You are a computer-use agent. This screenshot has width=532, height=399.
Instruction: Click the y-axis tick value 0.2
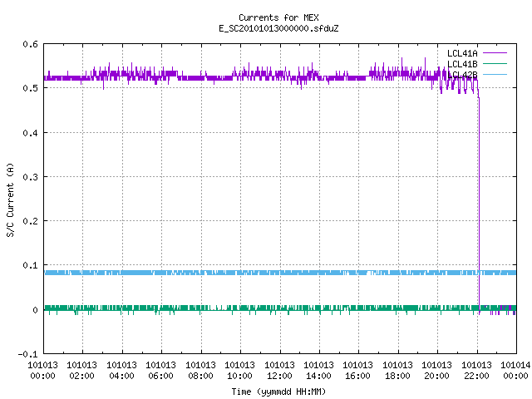click(30, 221)
